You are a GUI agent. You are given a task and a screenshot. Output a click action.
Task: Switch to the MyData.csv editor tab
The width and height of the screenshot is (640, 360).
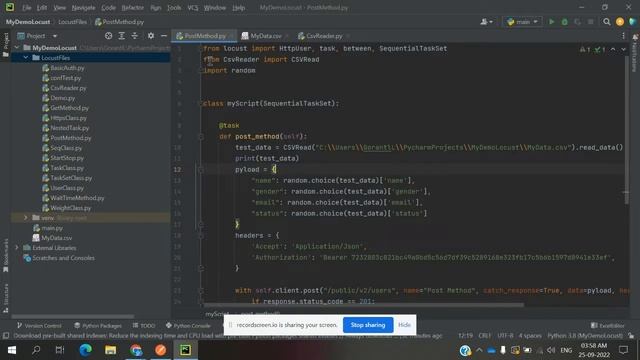[x=265, y=36]
